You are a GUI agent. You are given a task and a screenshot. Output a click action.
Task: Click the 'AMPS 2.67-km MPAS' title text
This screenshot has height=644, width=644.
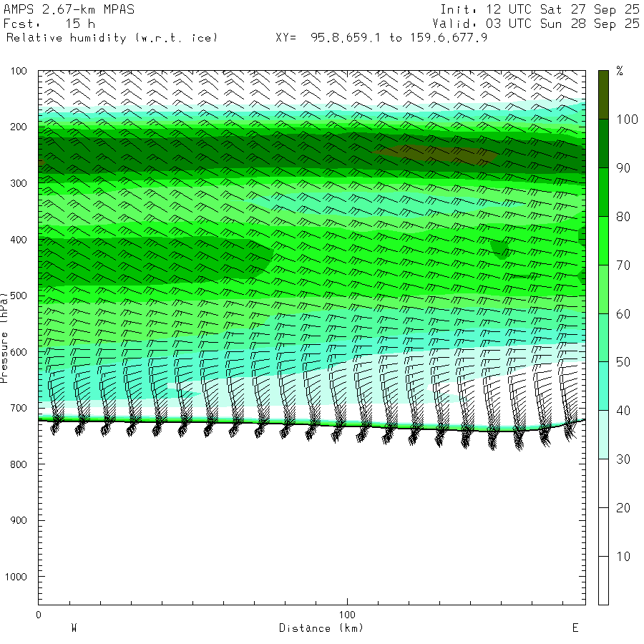pyautogui.click(x=69, y=9)
